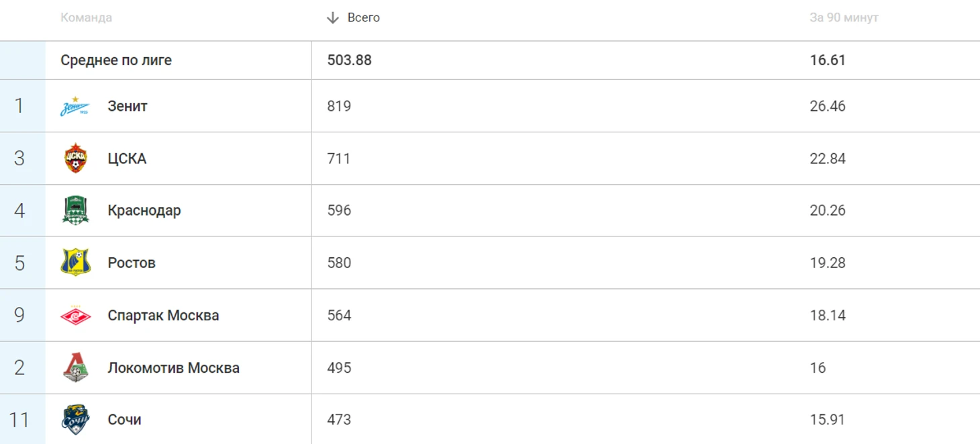The width and height of the screenshot is (980, 444).
Task: Open the Сочи team page
Action: (124, 420)
